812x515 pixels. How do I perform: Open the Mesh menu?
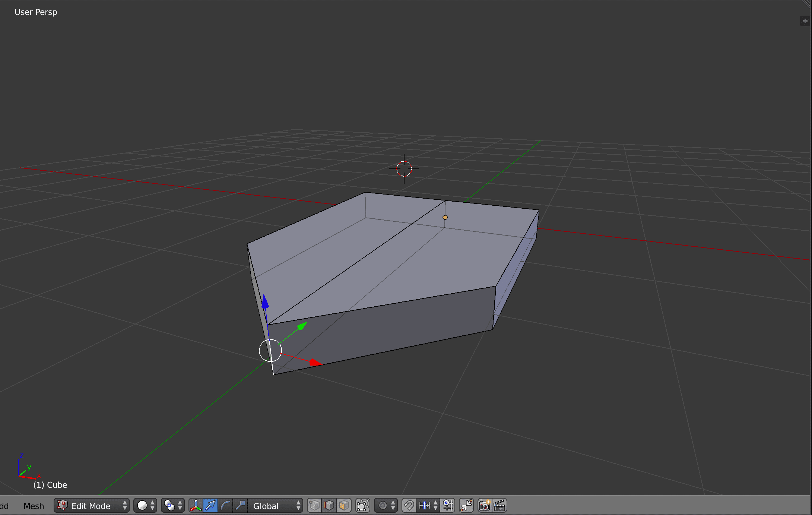coord(34,506)
